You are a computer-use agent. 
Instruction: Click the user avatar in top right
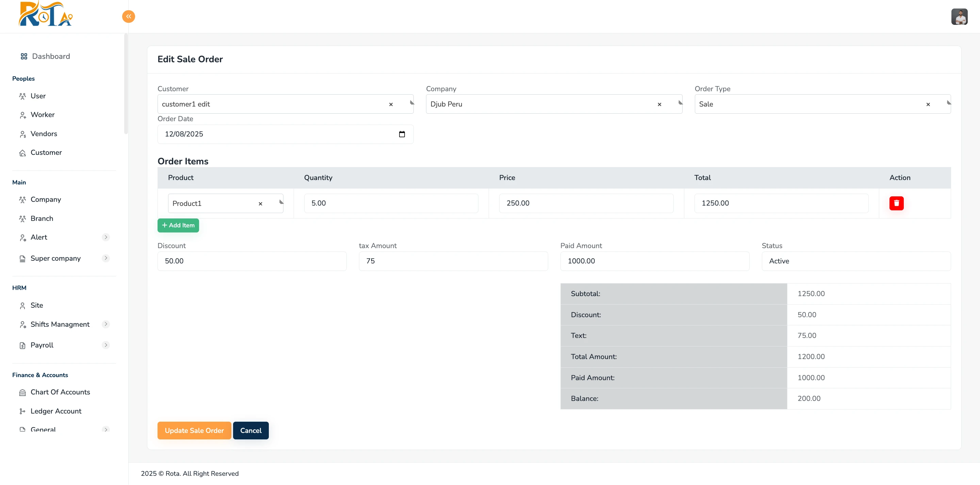(x=959, y=17)
